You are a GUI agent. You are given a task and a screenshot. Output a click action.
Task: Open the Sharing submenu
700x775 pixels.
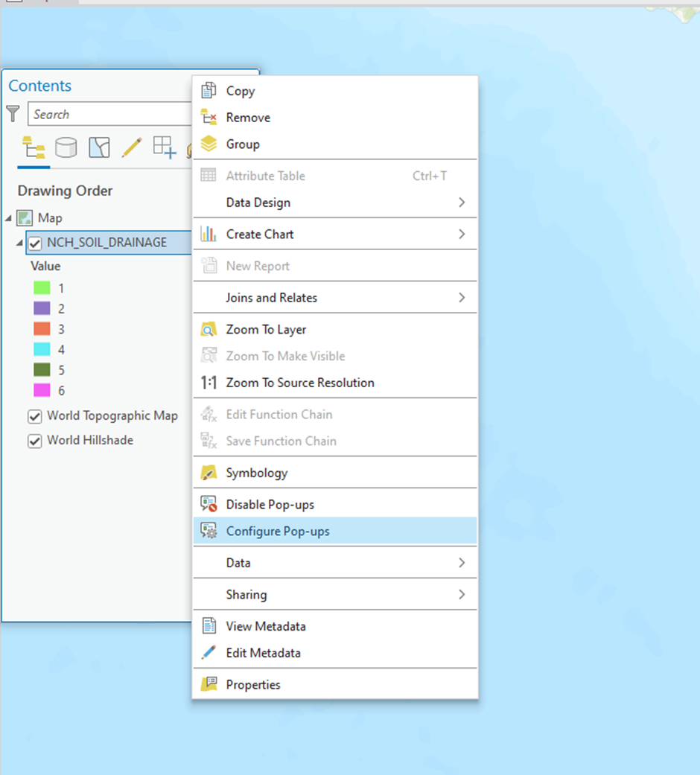[246, 594]
